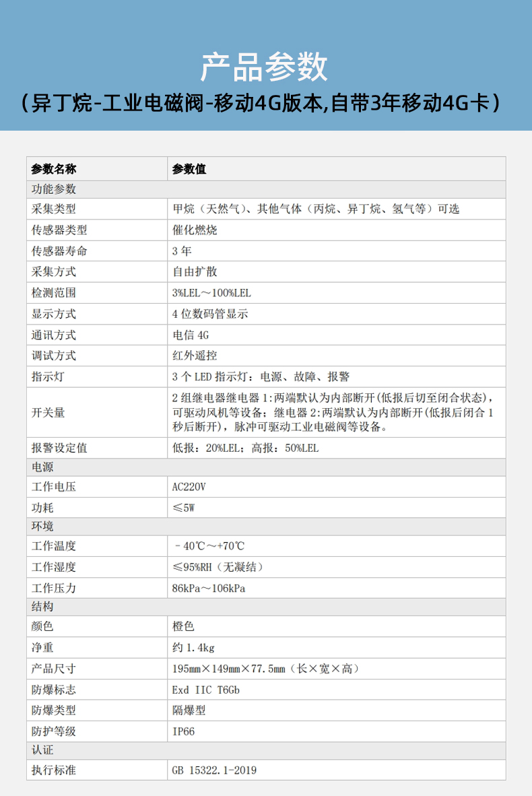Click the 采集类型 value listing selectable gases
Image resolution: width=532 pixels, height=796 pixels.
(315, 209)
